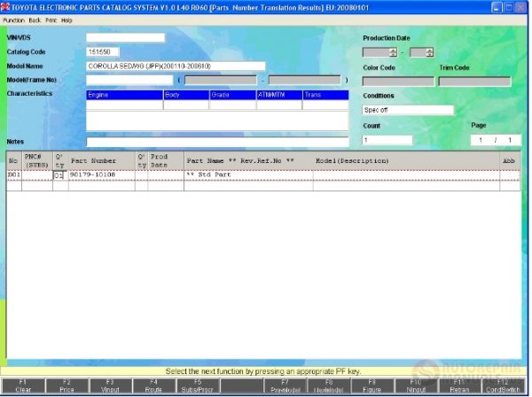Click the first Production Date spinner arrows
Viewport: 532px width, 397px height.
pyautogui.click(x=393, y=52)
